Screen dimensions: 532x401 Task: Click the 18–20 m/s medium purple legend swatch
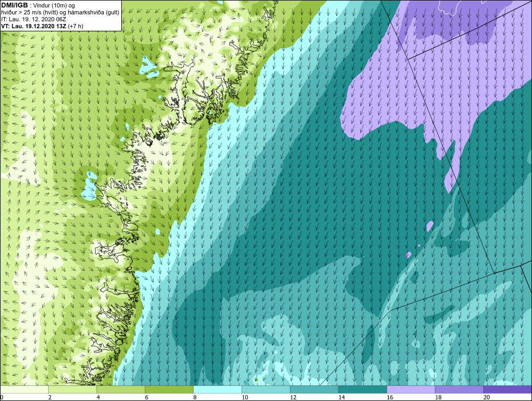(460, 389)
